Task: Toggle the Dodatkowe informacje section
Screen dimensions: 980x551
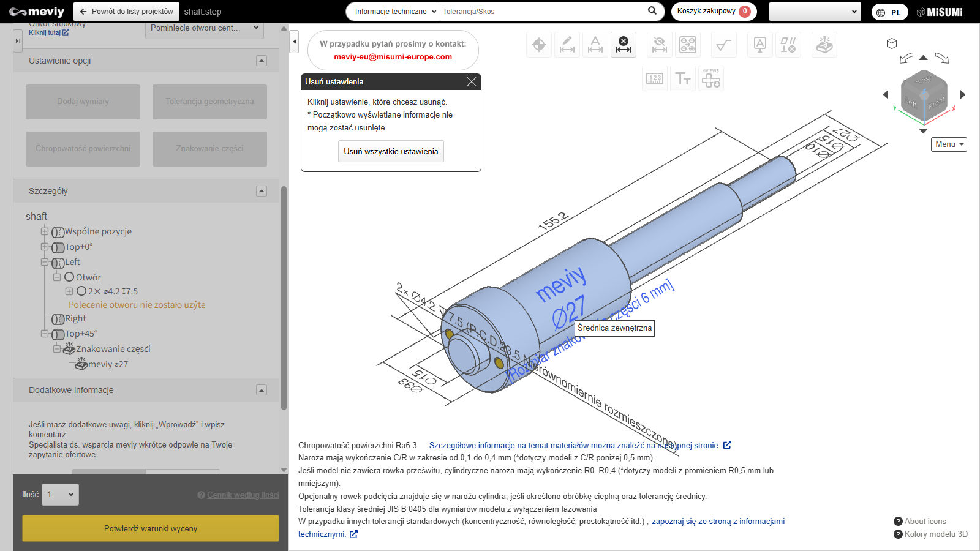Action: coord(262,390)
